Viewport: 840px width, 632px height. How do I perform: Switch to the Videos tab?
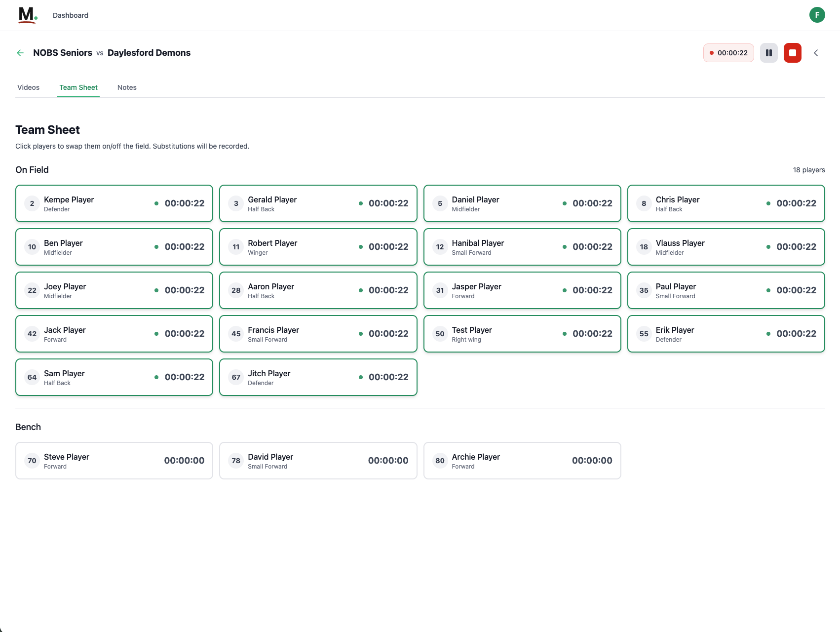(28, 87)
